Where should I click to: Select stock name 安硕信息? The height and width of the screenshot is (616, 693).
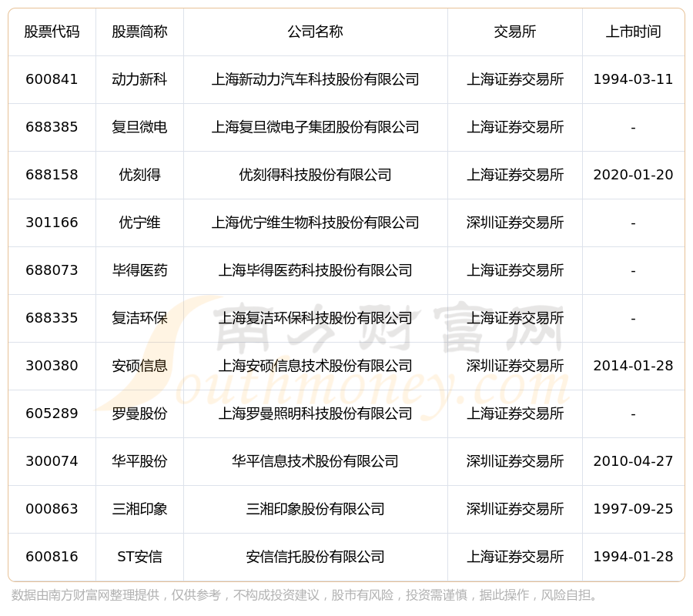pos(139,366)
